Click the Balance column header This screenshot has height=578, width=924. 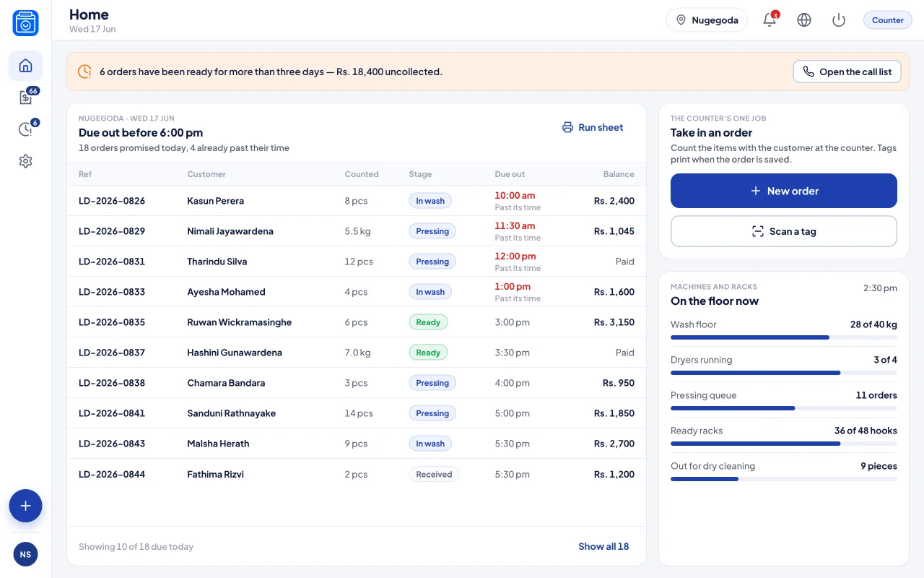pos(619,174)
